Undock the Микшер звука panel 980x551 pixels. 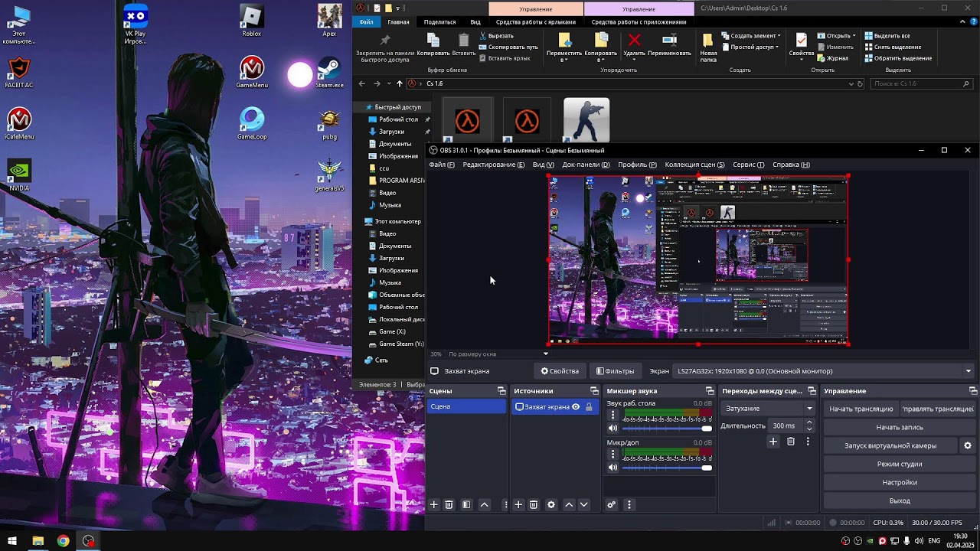[x=710, y=391]
